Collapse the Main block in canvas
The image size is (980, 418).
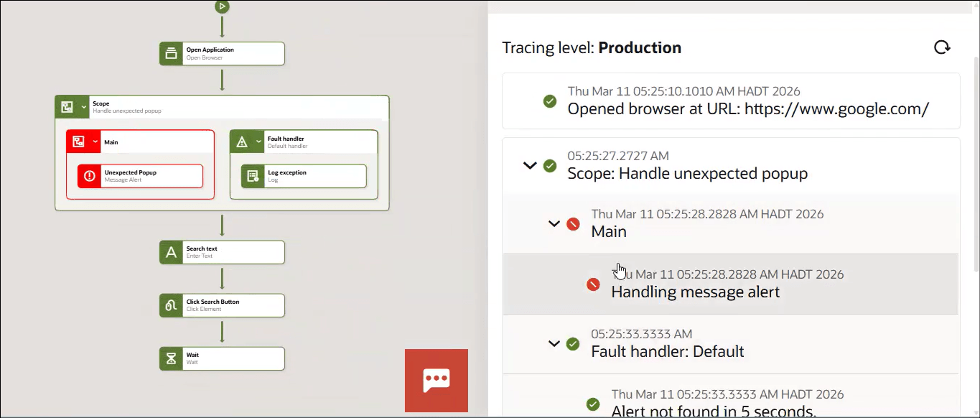click(x=95, y=141)
